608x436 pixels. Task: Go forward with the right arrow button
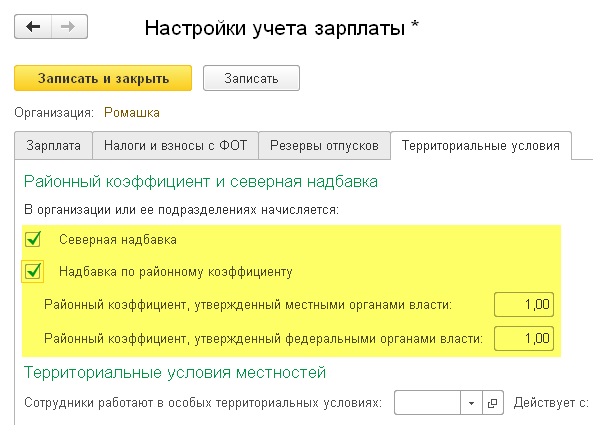point(69,27)
